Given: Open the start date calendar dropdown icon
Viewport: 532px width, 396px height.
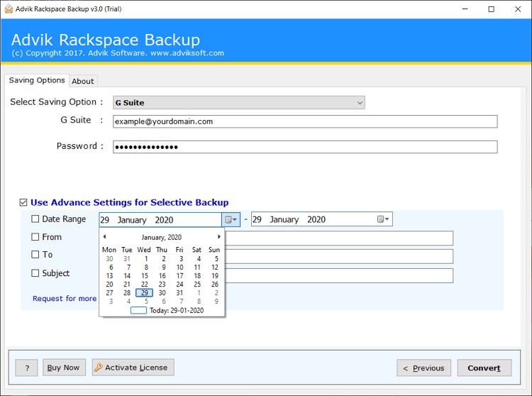Looking at the screenshot, I should [231, 219].
